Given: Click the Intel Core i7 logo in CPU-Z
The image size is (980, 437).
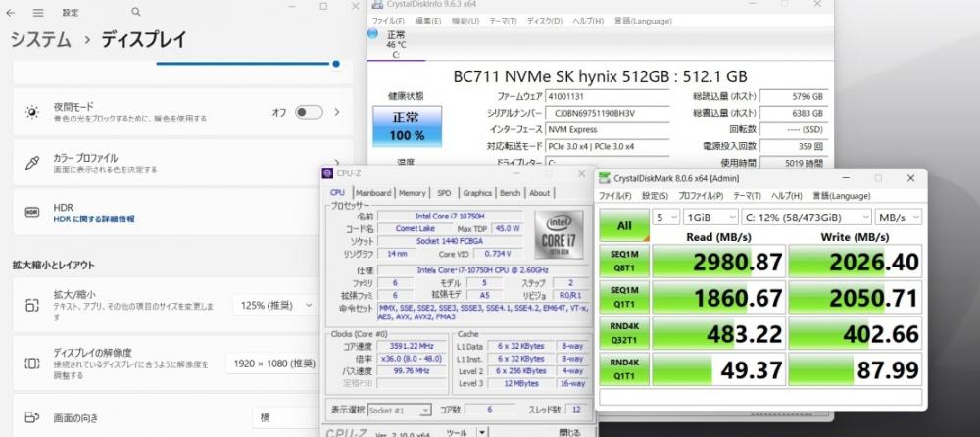Looking at the screenshot, I should coord(559,234).
